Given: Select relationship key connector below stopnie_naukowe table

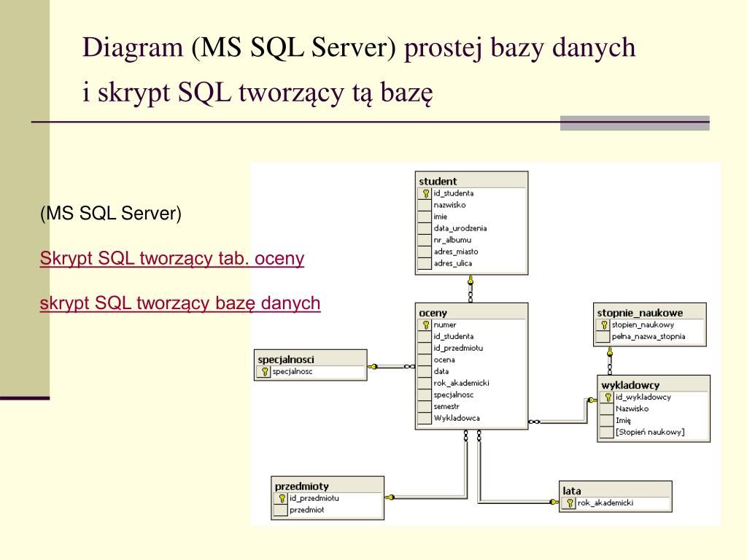Looking at the screenshot, I should pos(609,353).
